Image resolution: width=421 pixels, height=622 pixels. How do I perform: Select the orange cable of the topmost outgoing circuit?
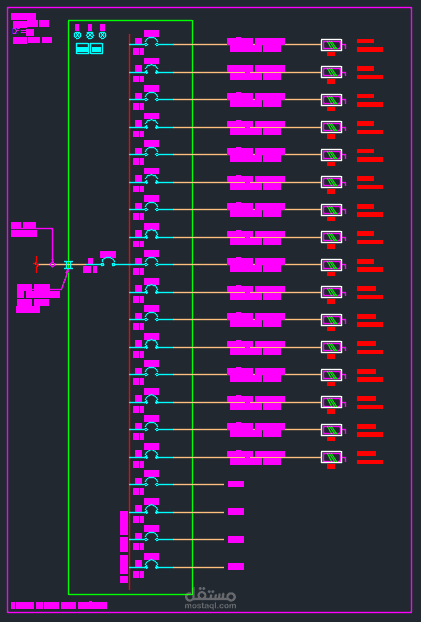pos(247,44)
